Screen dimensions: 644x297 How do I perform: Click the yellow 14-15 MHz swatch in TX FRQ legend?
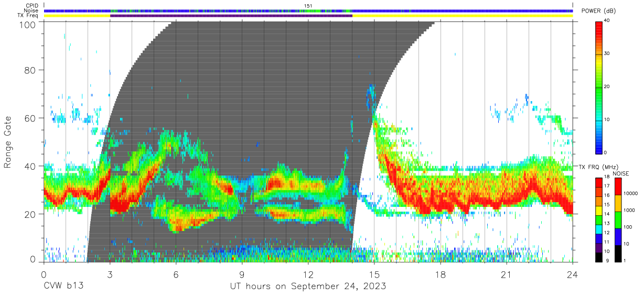coord(599,211)
